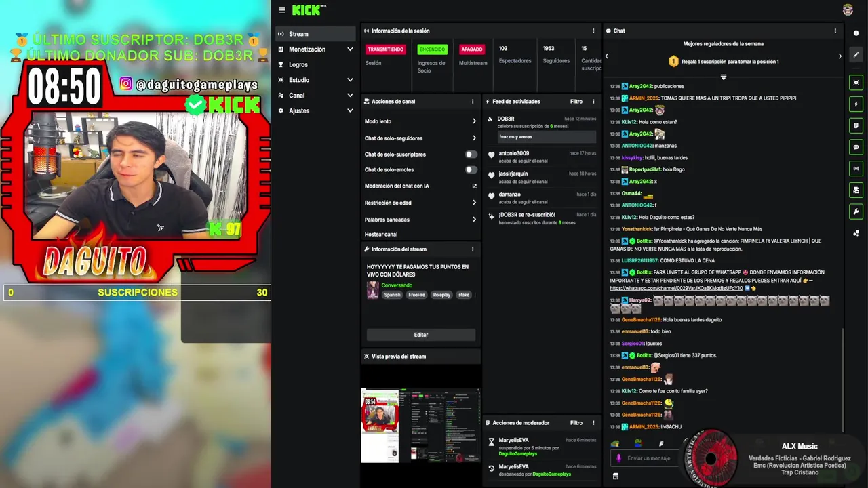Viewport: 868px width, 488px height.
Task: Select Stream in the left sidebar
Action: click(x=316, y=34)
